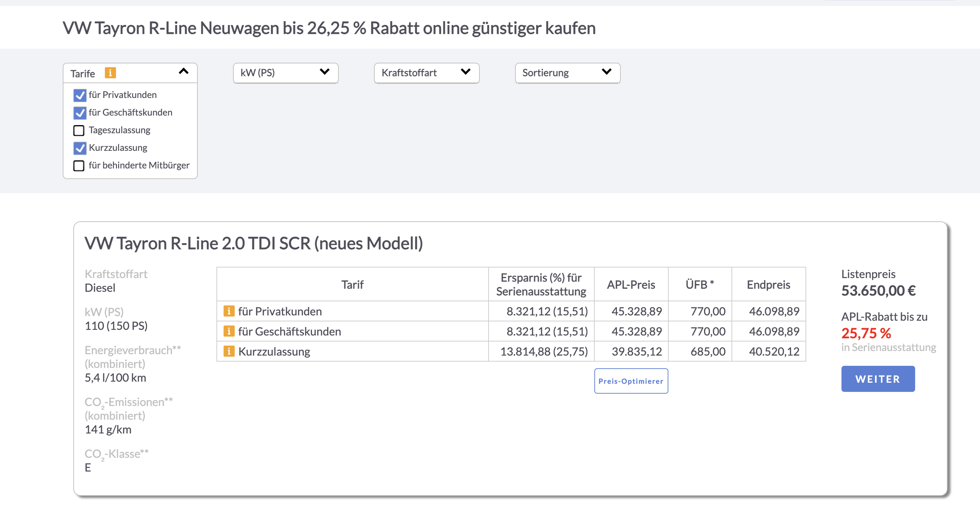Select the für Privatkunden tariff row label
The image size is (980, 511).
(x=280, y=312)
